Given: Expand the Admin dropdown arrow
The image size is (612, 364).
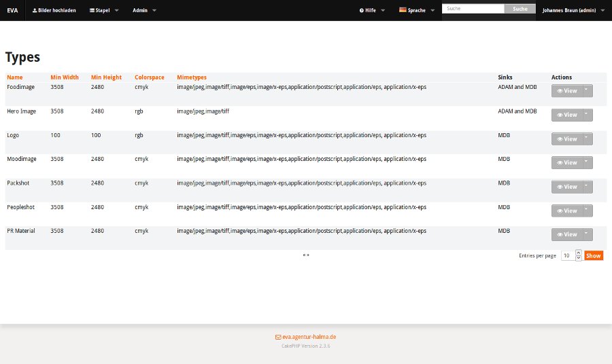Looking at the screenshot, I should point(154,10).
